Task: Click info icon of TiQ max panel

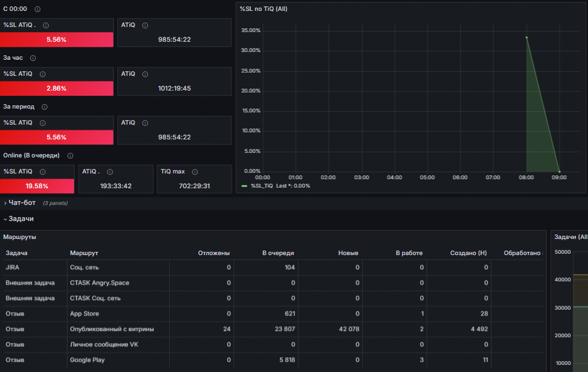Action: [195, 172]
